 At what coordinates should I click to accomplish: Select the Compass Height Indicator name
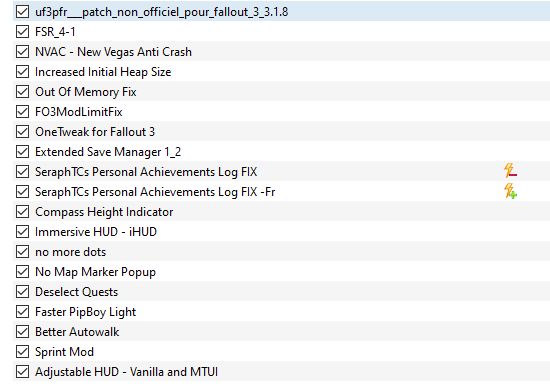point(104,212)
